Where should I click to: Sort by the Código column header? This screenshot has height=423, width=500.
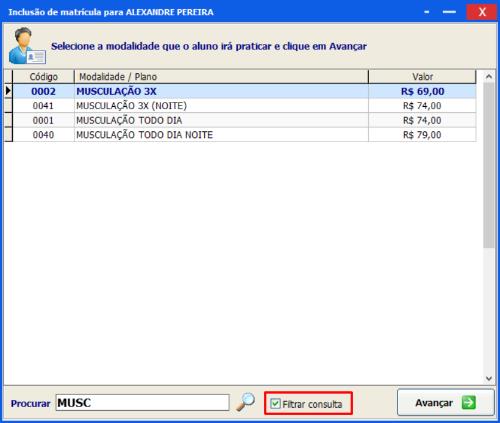coord(43,77)
